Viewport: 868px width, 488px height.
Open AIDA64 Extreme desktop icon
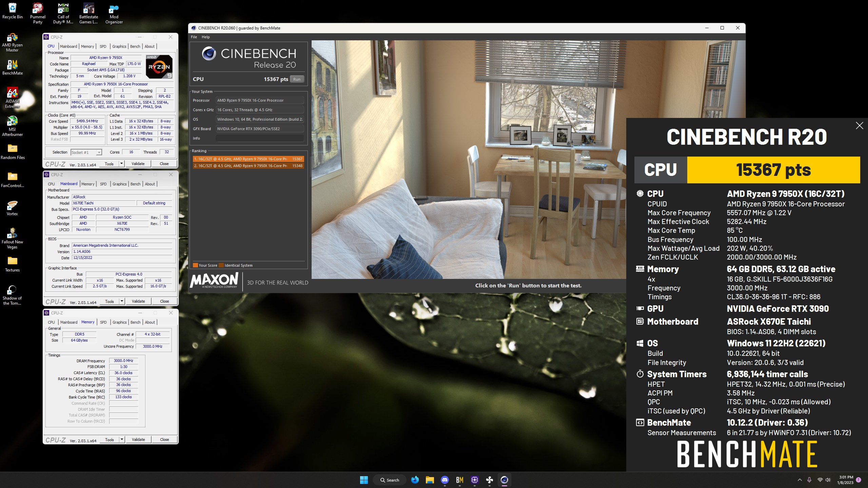13,98
